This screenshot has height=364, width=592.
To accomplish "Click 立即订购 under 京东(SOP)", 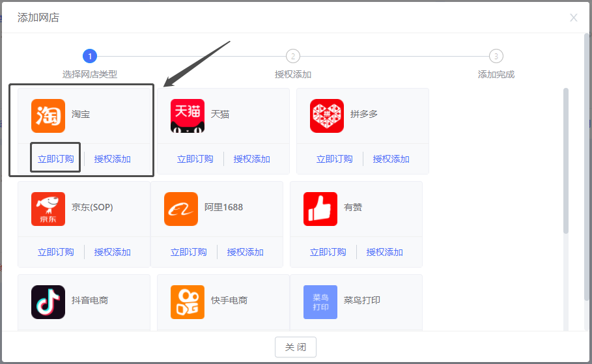I will 55,252.
